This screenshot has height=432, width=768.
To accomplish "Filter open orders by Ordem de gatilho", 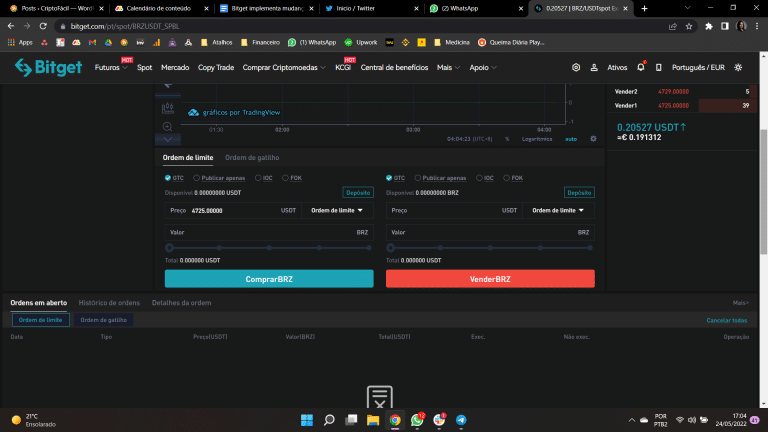I will pos(103,320).
